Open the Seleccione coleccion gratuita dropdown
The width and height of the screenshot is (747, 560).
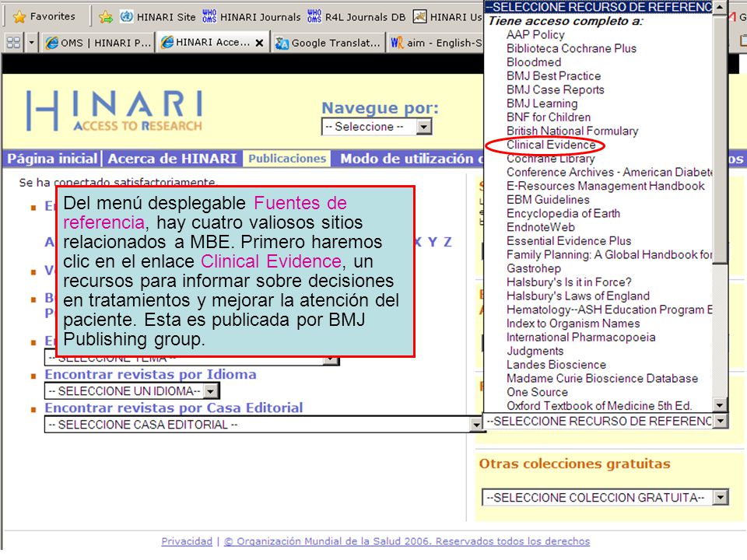(605, 498)
